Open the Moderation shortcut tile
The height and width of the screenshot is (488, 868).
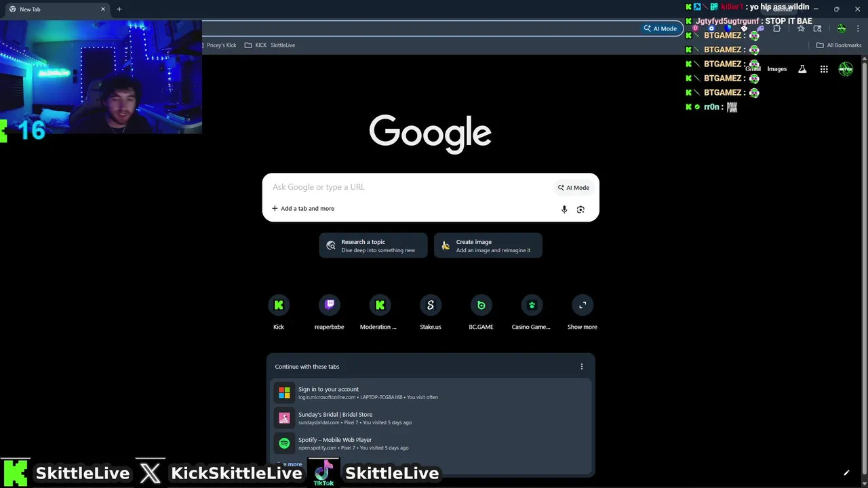click(380, 312)
